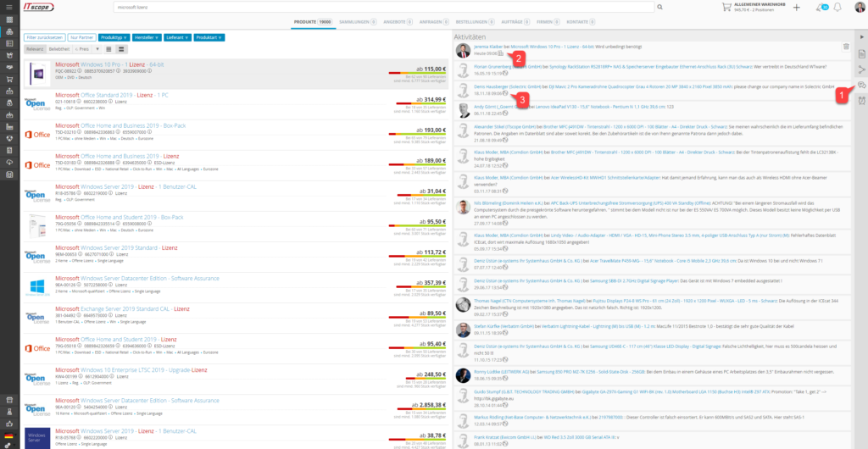Open the Produkte tab
Viewport: 868px width, 449px height.
coord(313,21)
